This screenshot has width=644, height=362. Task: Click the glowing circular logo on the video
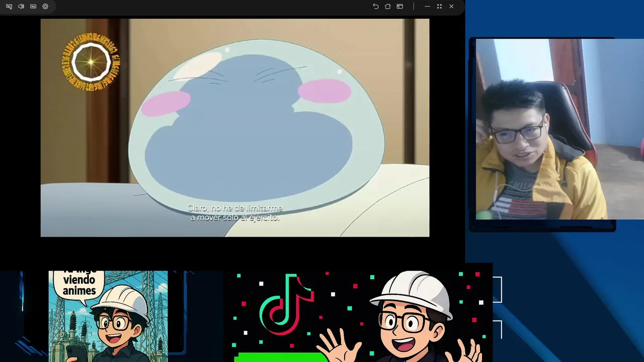91,62
